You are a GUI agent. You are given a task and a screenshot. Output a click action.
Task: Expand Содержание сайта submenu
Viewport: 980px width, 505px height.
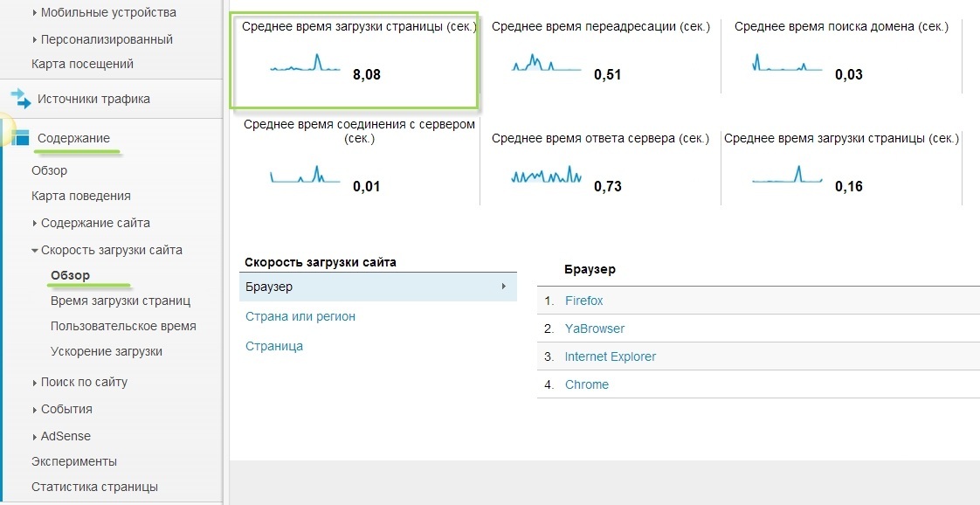click(35, 223)
